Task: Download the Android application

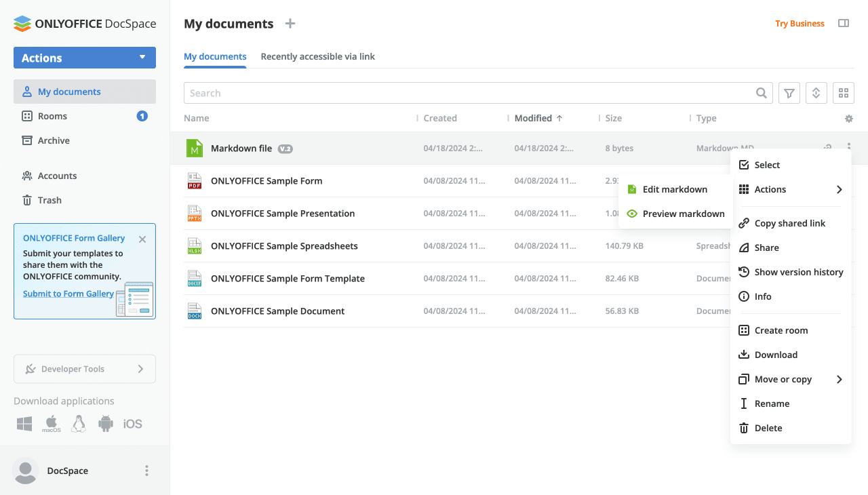Action: [106, 424]
